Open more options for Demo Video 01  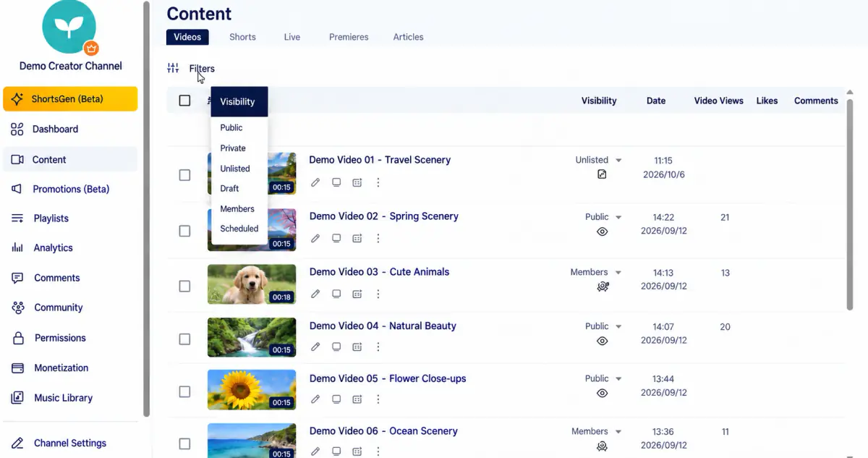tap(378, 182)
